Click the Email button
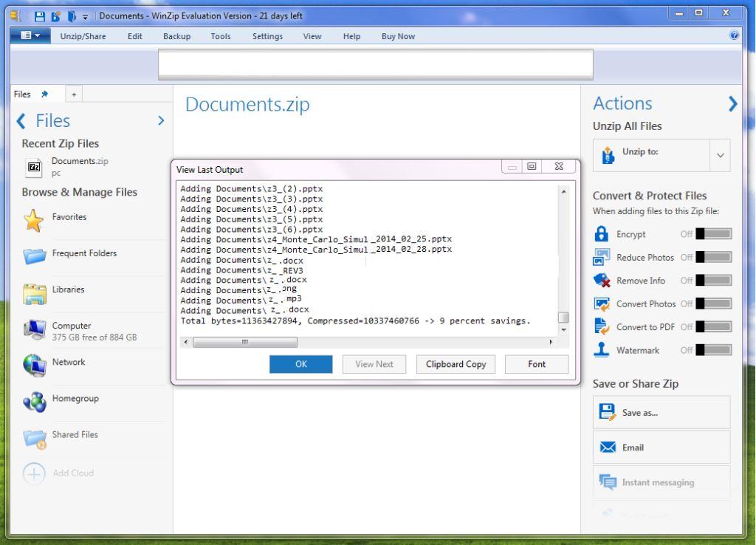The image size is (756, 545). (x=661, y=448)
